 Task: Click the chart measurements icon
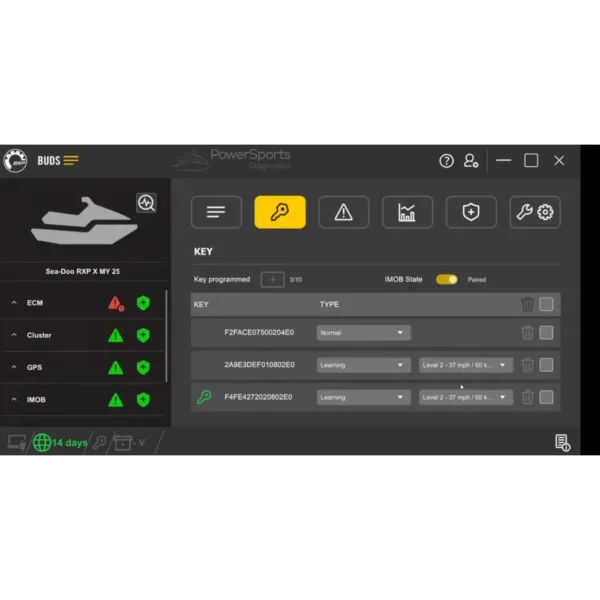pyautogui.click(x=407, y=212)
